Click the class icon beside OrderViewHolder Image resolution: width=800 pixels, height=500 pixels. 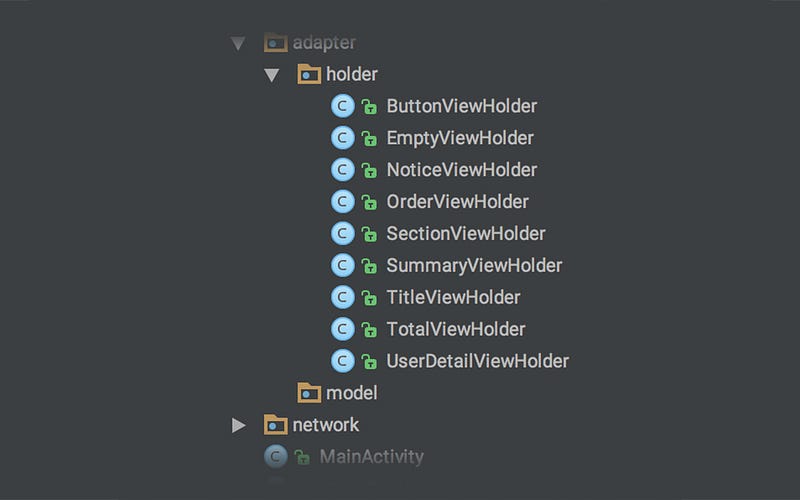[x=342, y=202]
